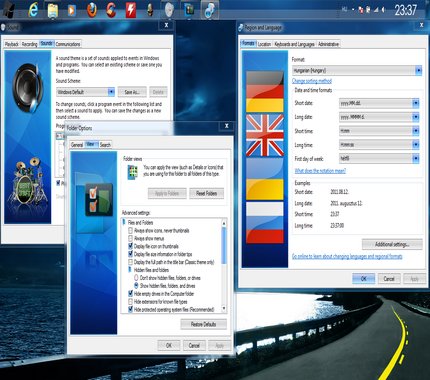Click the British Union Jack flag image
The image size is (430, 380).
(265, 135)
